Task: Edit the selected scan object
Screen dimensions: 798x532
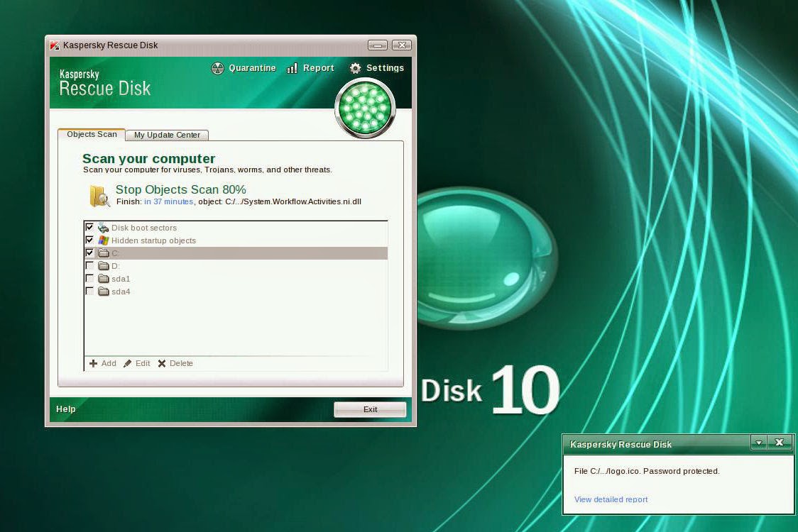Action: 137,363
